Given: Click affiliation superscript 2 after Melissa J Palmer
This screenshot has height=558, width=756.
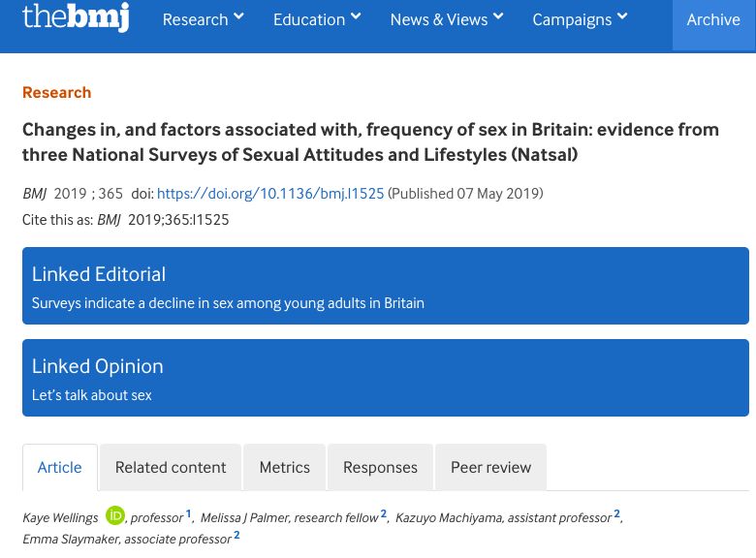Looking at the screenshot, I should [383, 514].
